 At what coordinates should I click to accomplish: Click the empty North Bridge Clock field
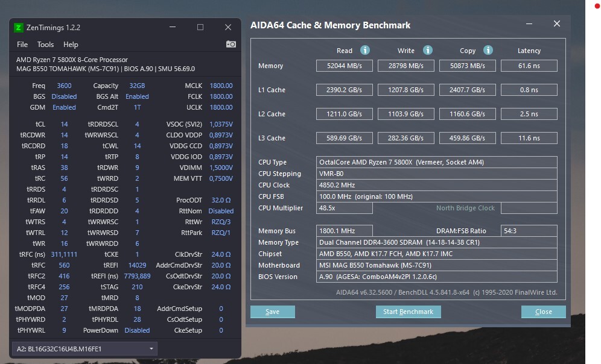point(529,209)
